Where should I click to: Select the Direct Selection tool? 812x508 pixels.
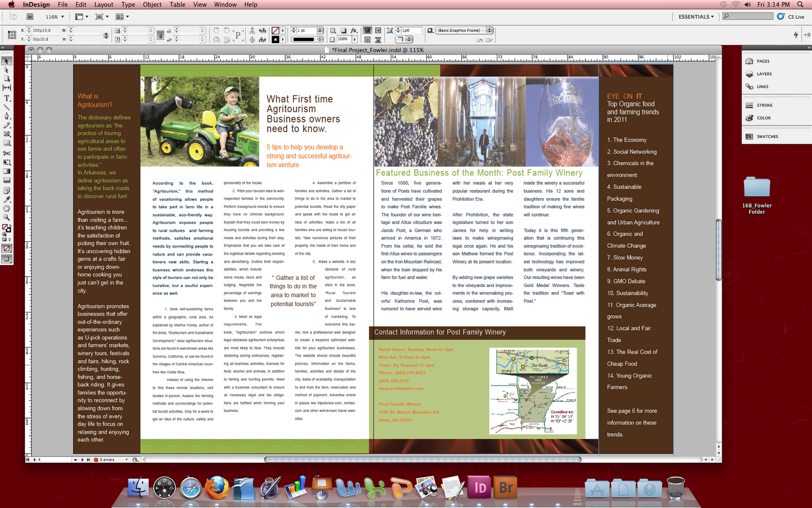point(7,70)
